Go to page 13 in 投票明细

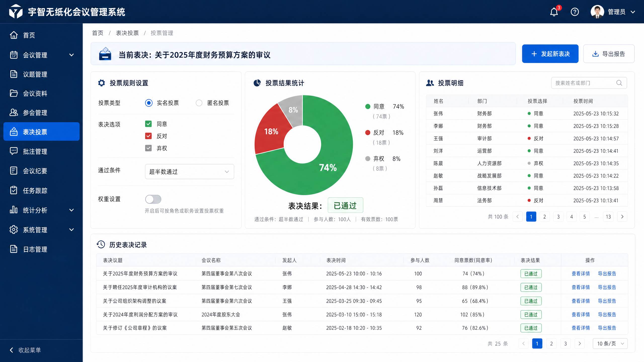[608, 217]
